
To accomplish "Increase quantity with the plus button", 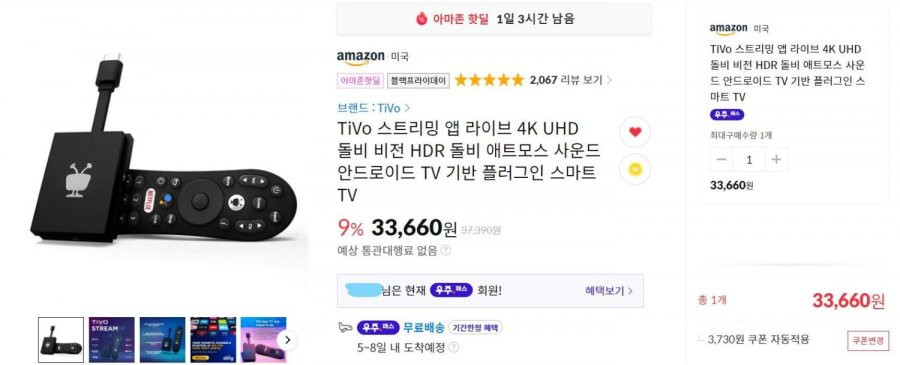I will click(776, 160).
